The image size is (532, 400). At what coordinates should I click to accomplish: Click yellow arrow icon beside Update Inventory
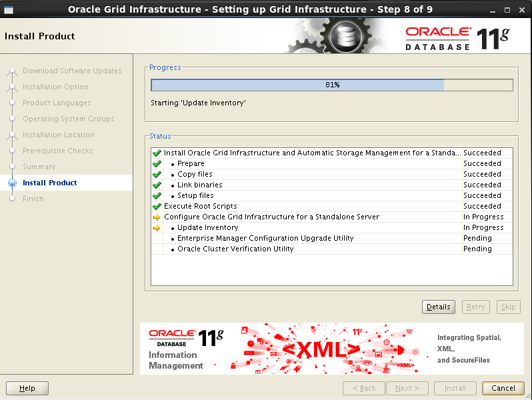(157, 227)
